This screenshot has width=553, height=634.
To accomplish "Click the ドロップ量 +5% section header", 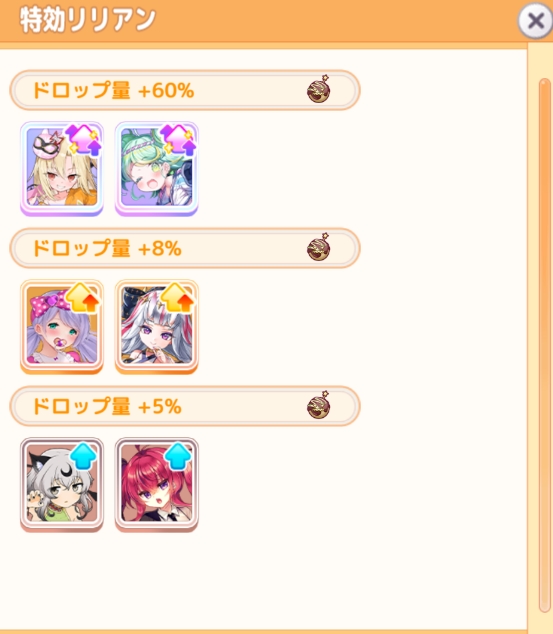I will [x=185, y=406].
